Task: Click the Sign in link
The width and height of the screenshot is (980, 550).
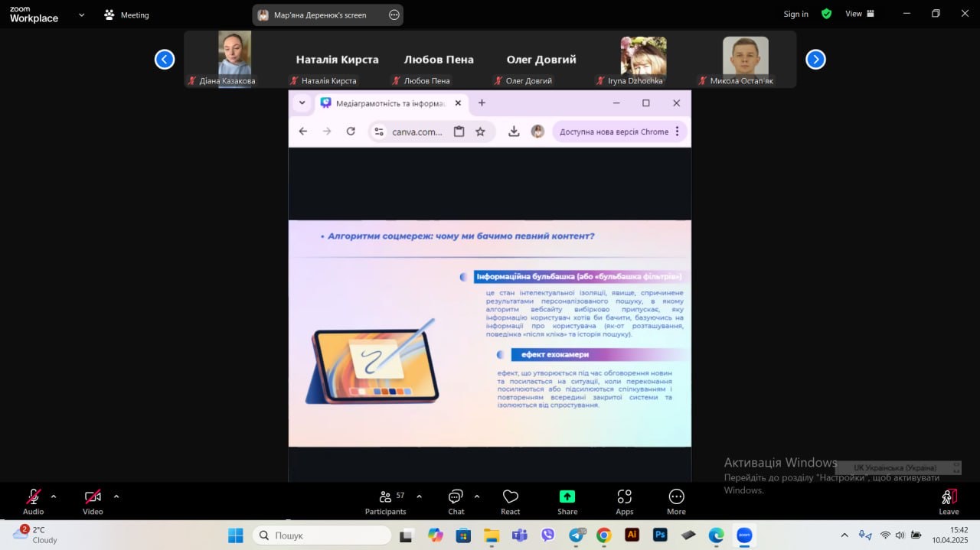Action: [x=796, y=14]
